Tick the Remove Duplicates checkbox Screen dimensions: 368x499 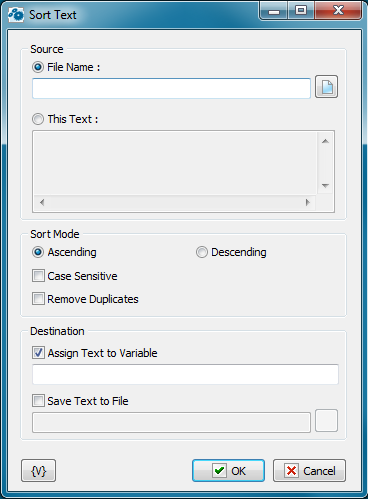click(38, 299)
